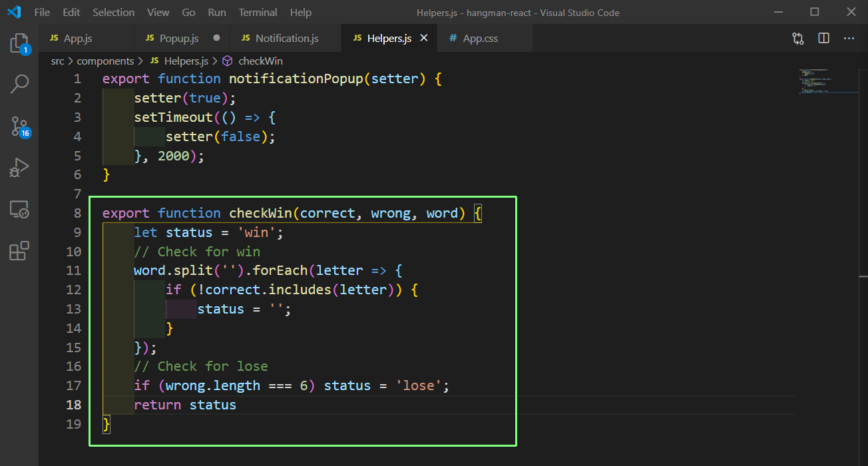
Task: Open the File menu
Action: pyautogui.click(x=42, y=13)
